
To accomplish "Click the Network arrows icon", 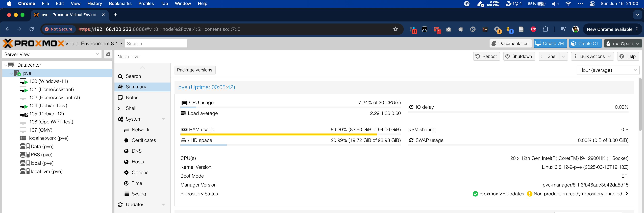I will [126, 130].
